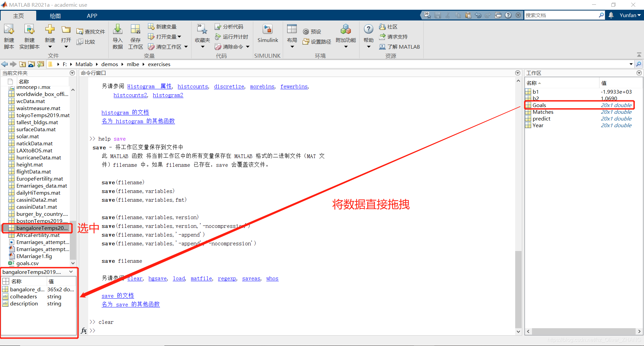
Task: Open the 'histogram 的文档' link
Action: [x=125, y=112]
